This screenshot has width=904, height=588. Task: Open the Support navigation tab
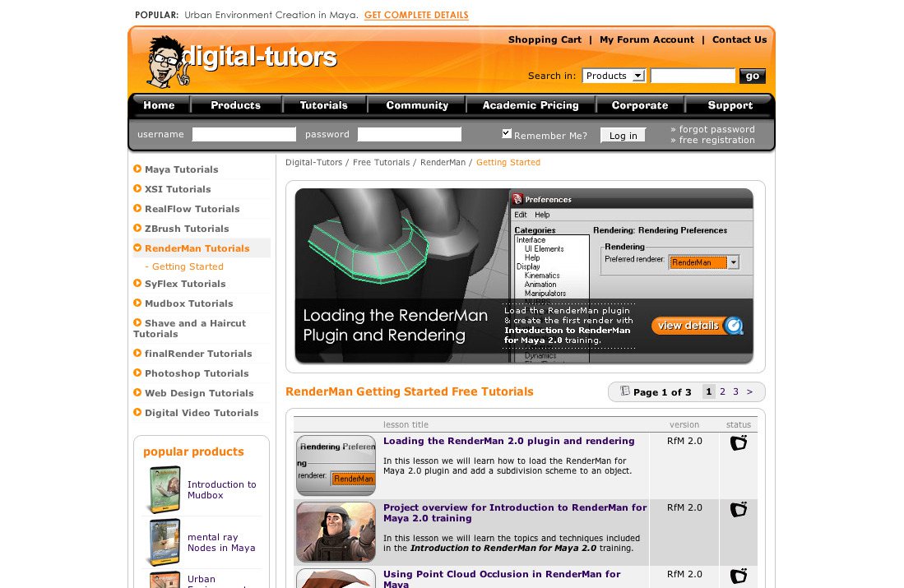click(730, 105)
